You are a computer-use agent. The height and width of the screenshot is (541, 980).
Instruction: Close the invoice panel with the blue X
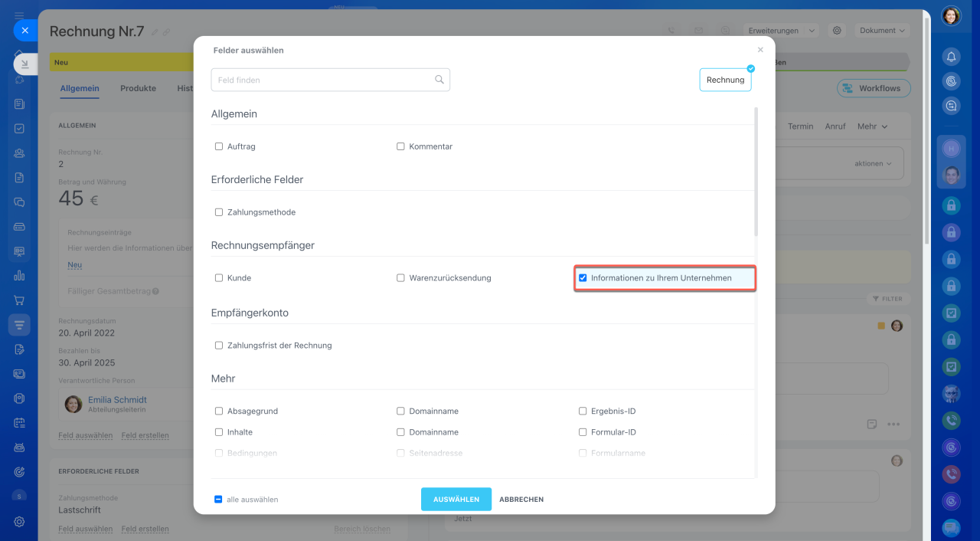[x=24, y=31]
